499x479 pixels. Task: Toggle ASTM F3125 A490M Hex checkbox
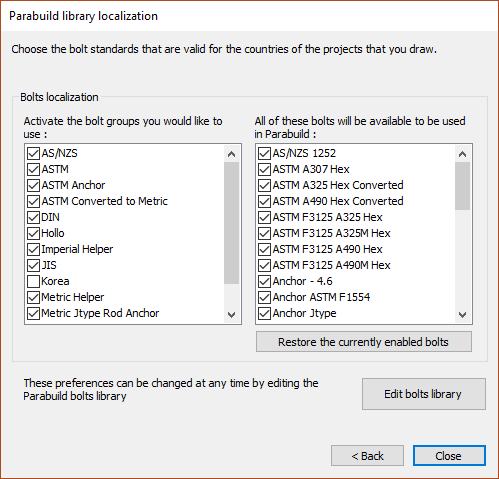pyautogui.click(x=264, y=265)
